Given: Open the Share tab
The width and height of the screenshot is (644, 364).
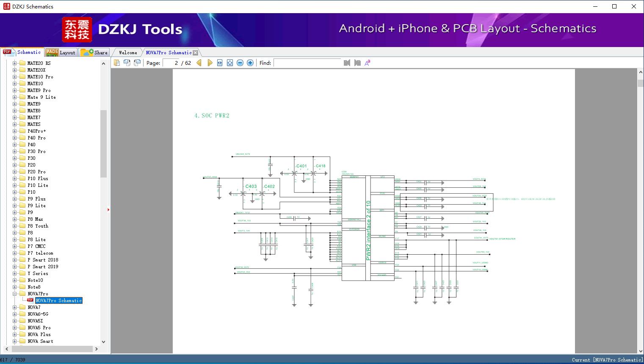Looking at the screenshot, I should (94, 53).
